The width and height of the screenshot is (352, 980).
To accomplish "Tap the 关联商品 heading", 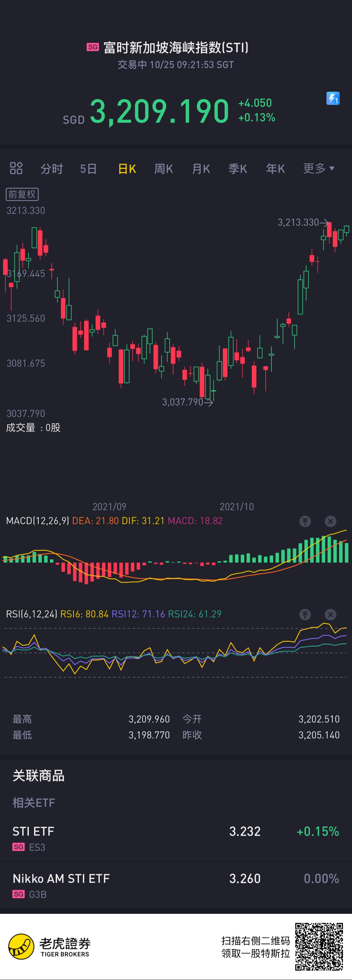I will pyautogui.click(x=38, y=776).
